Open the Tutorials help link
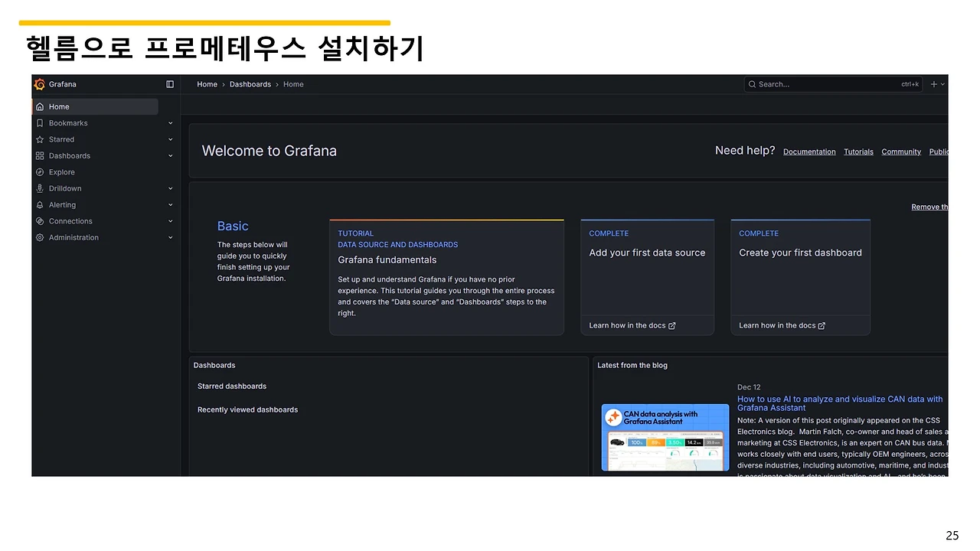The image size is (980, 551). click(x=858, y=152)
